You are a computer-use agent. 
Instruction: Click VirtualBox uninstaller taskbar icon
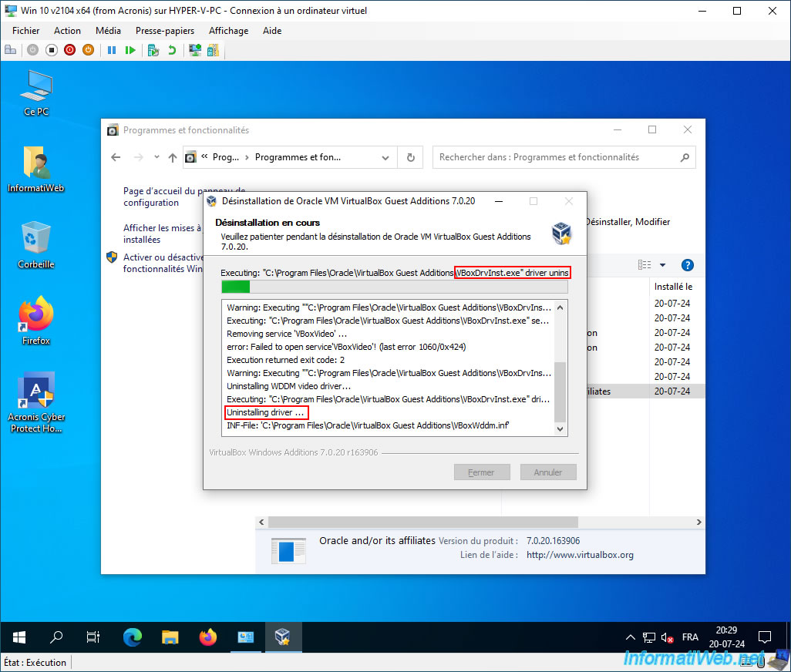pos(283,637)
